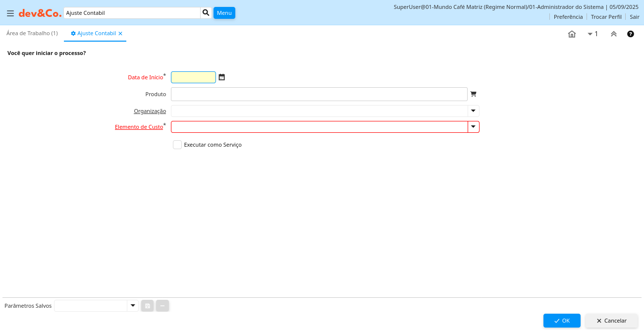
Task: Click the blue Menu button
Action: pyautogui.click(x=224, y=13)
